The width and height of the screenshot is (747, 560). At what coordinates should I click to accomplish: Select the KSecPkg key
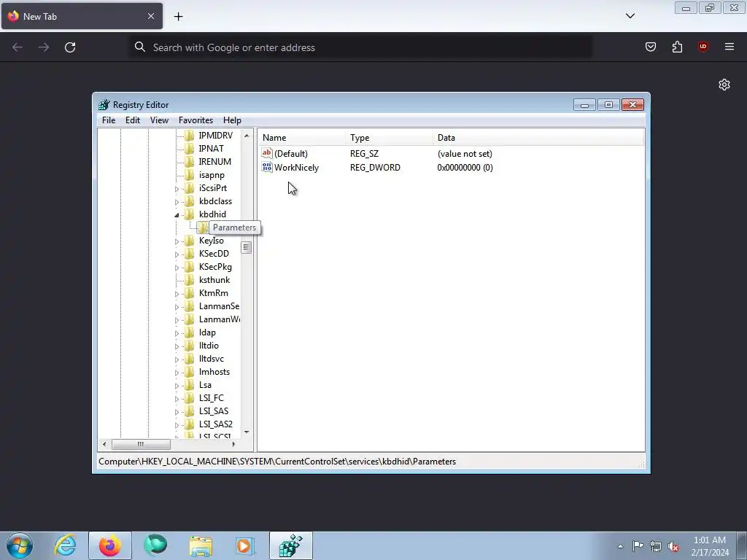coord(215,267)
